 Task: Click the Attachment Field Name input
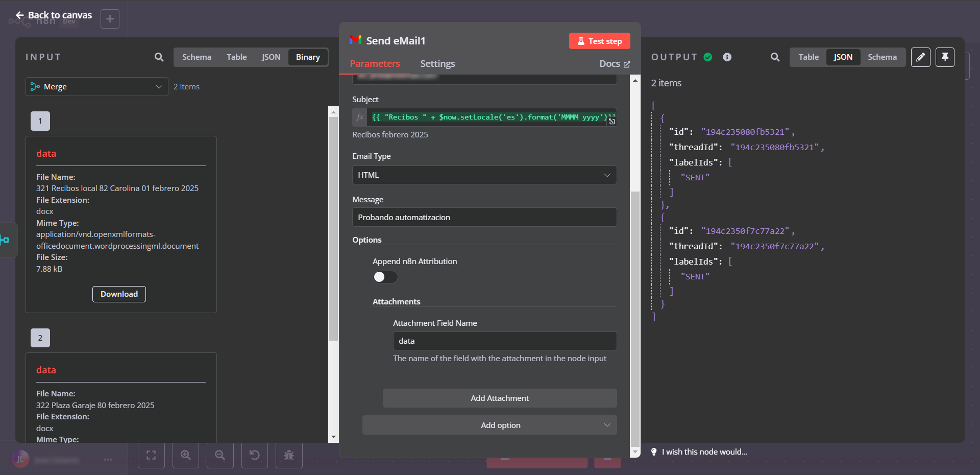point(505,341)
